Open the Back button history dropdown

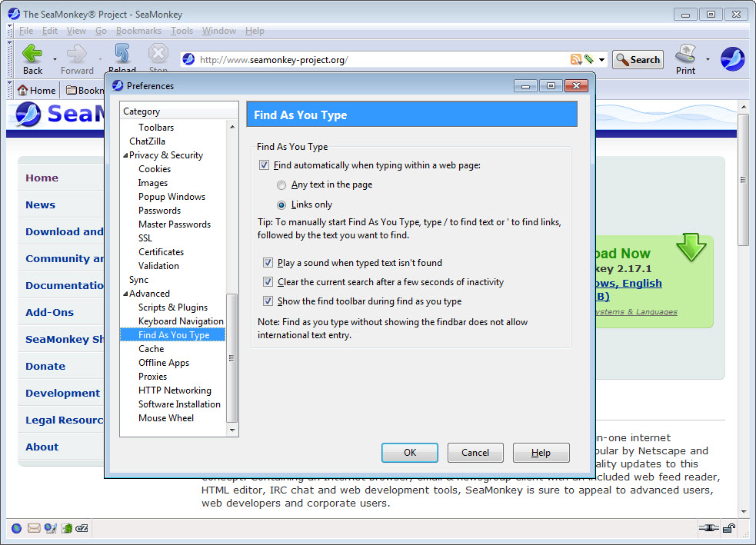pos(55,59)
